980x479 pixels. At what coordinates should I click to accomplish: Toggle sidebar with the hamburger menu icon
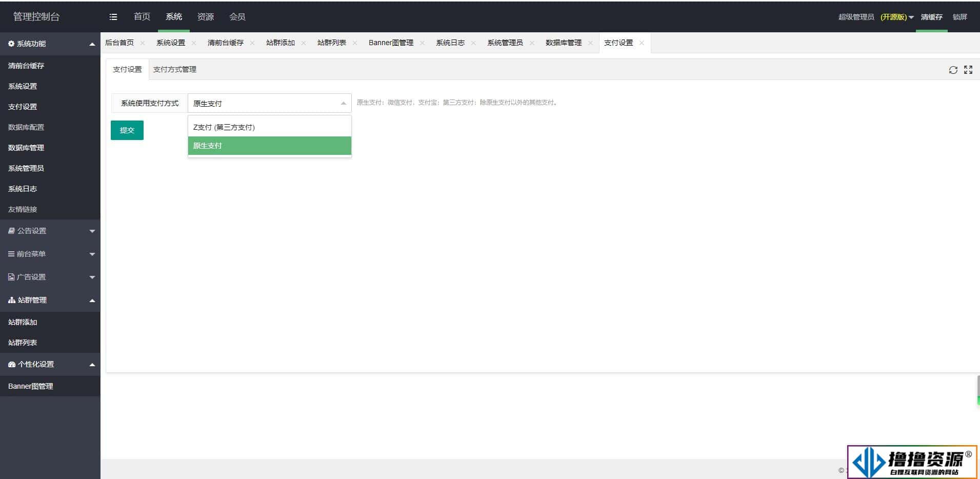coord(113,17)
